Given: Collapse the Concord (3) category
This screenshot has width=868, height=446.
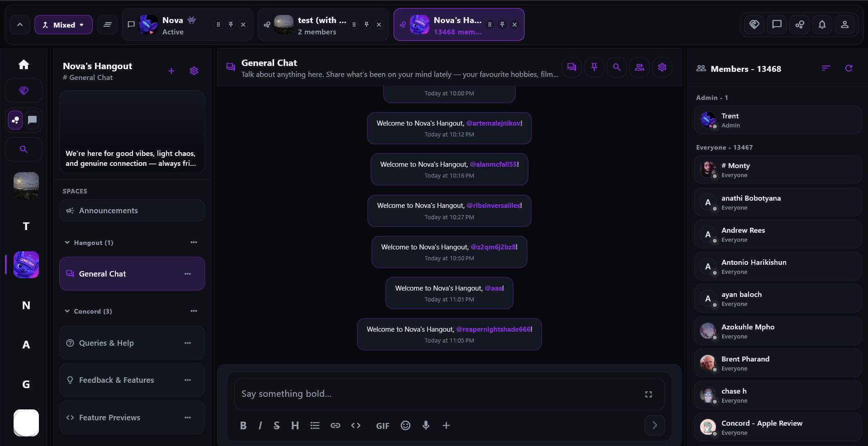Looking at the screenshot, I should [67, 311].
